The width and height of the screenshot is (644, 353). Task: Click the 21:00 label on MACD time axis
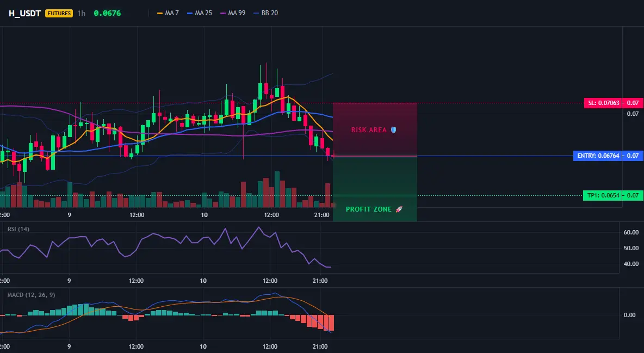pyautogui.click(x=320, y=346)
